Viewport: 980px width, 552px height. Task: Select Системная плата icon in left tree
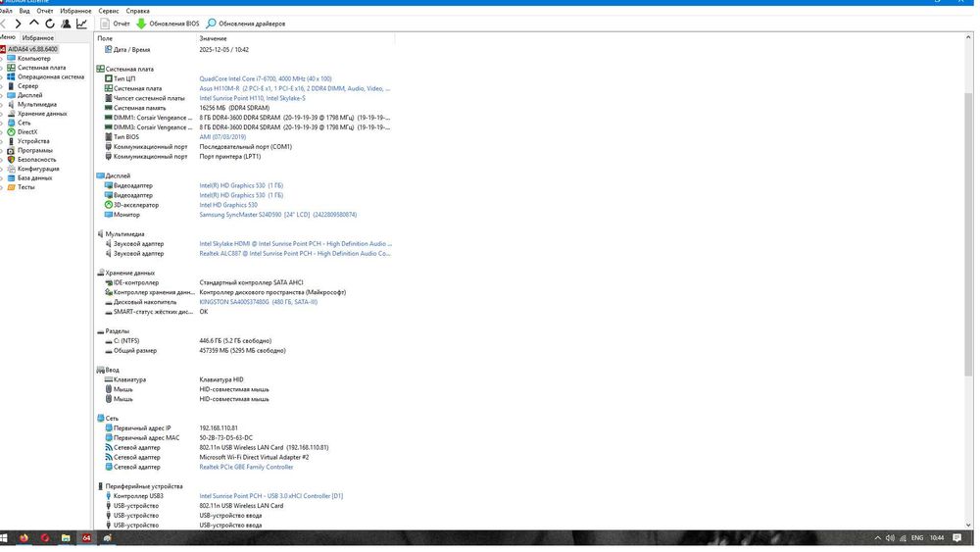tap(11, 68)
